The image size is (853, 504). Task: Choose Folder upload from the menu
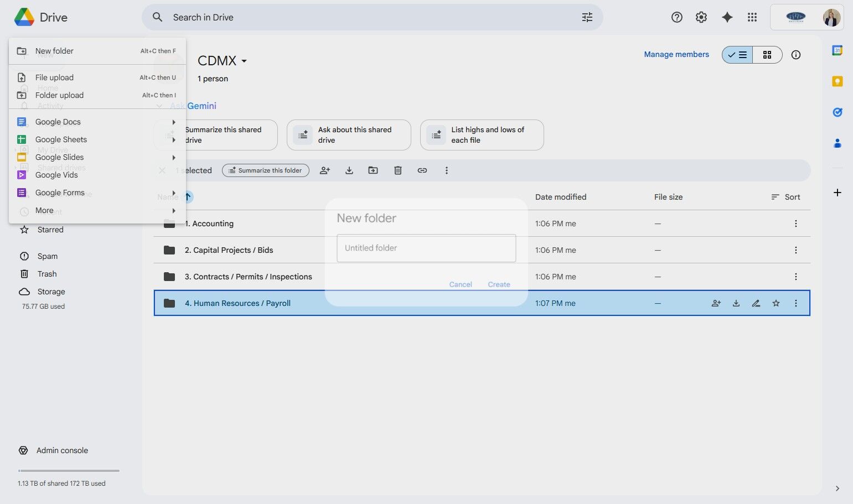coord(97,95)
